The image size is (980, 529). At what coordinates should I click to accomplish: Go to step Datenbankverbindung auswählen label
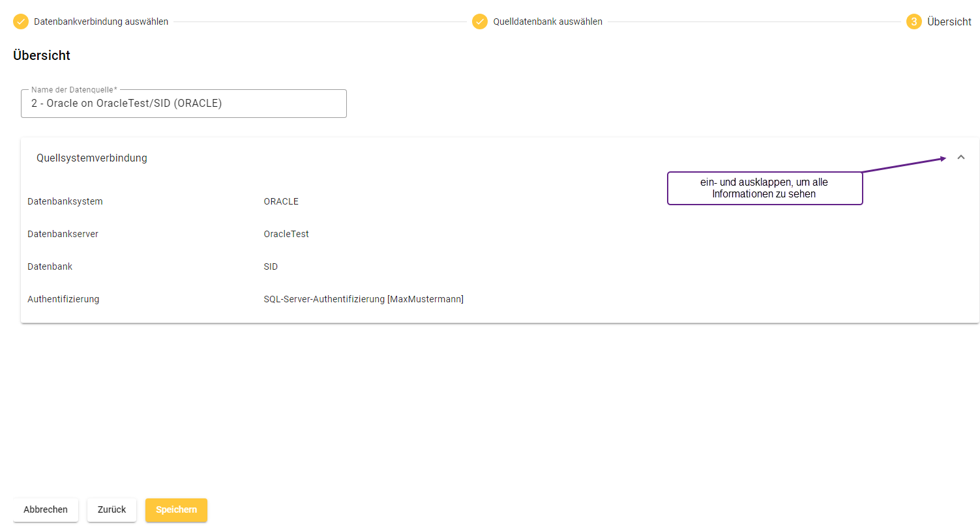coord(101,21)
